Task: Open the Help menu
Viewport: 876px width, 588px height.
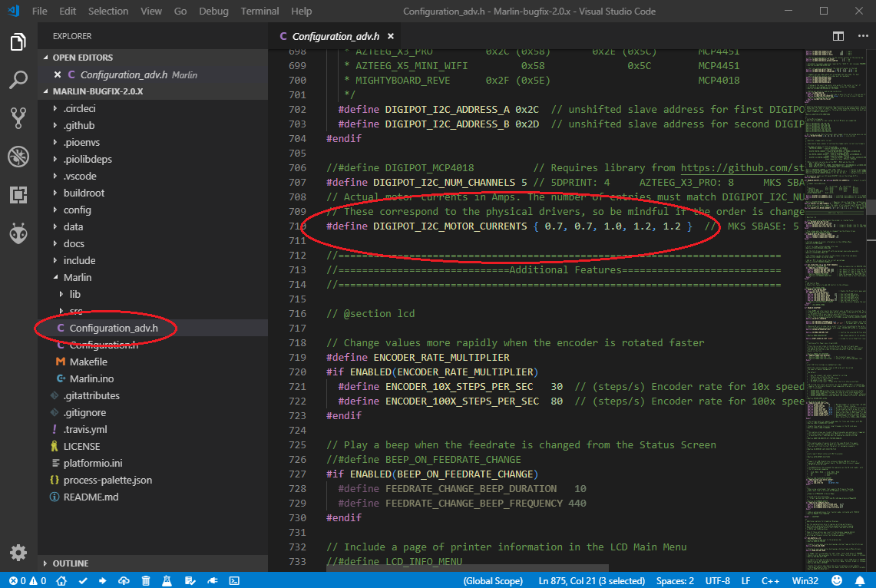Action: pos(301,12)
